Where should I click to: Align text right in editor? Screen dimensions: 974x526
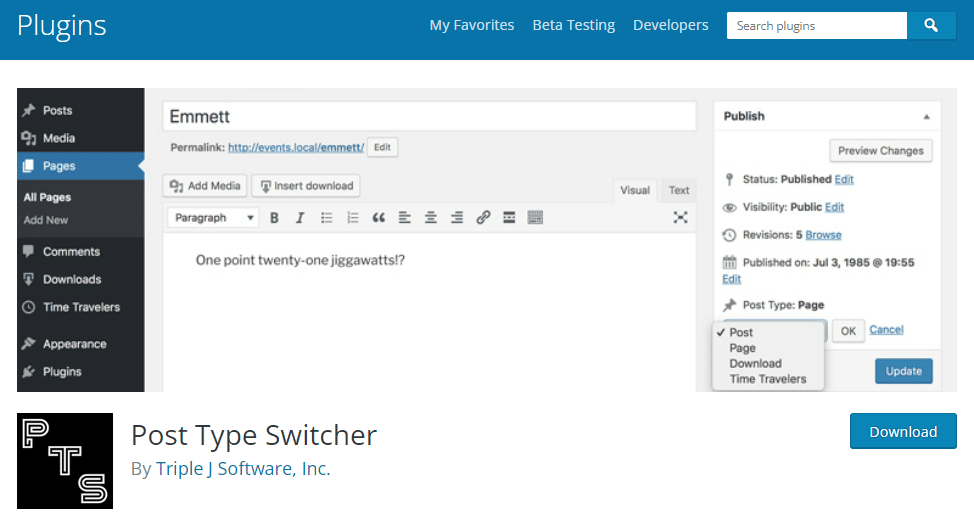click(457, 218)
